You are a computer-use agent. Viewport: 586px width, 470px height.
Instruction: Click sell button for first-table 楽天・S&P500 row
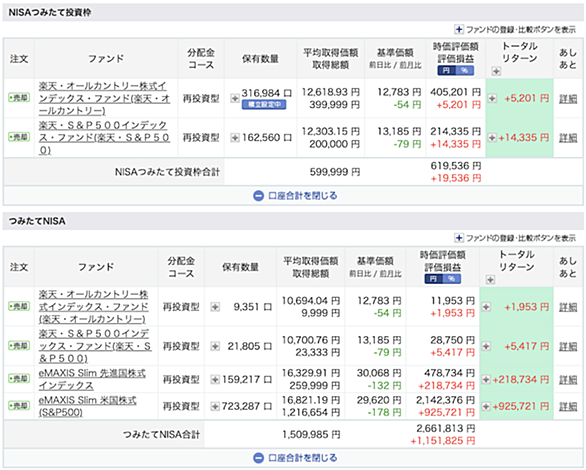pos(19,137)
